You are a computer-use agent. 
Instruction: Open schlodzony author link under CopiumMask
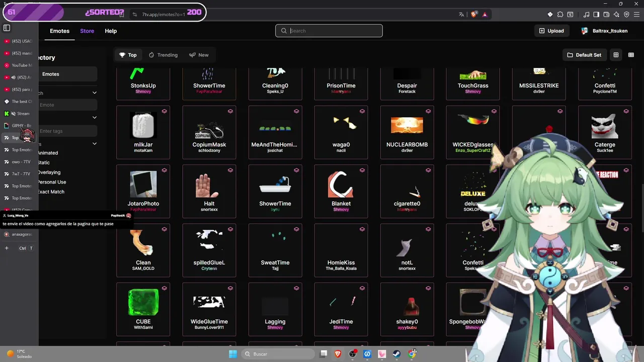[x=209, y=150]
